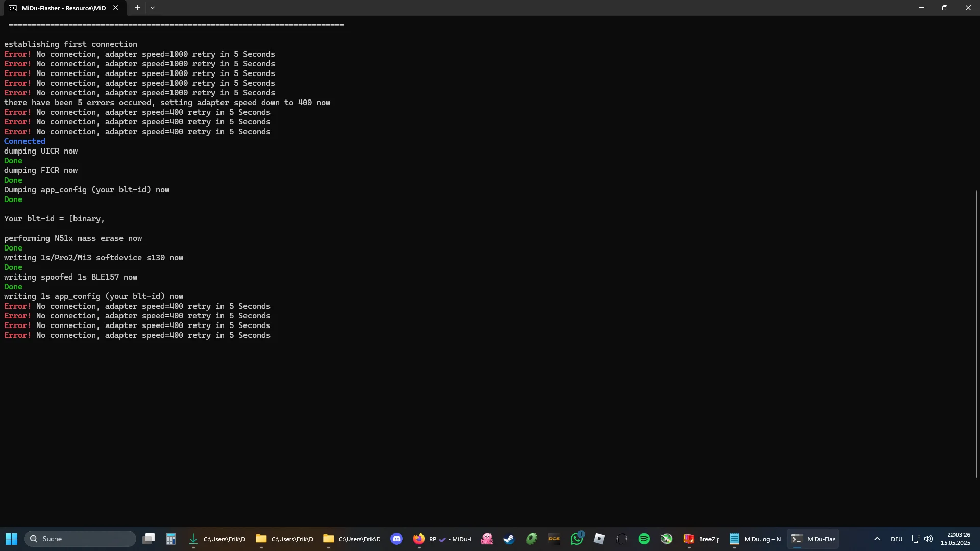Open Spotify from the taskbar

(644, 539)
